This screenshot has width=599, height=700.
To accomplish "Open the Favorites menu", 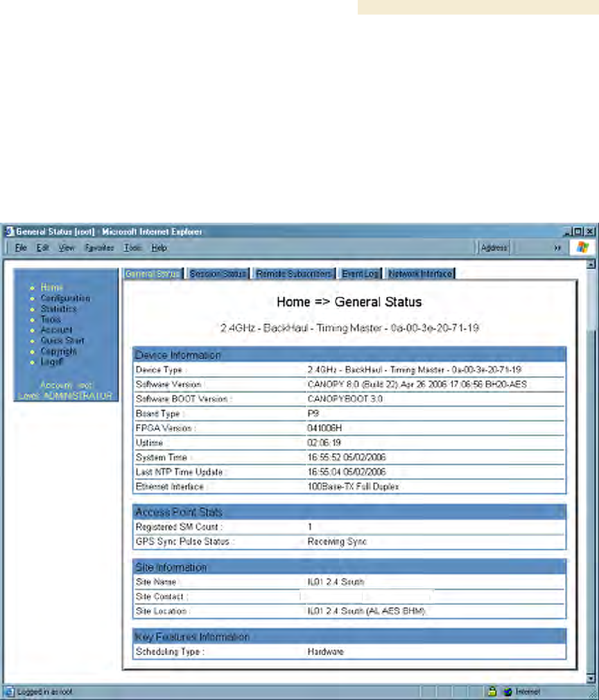I will click(99, 248).
